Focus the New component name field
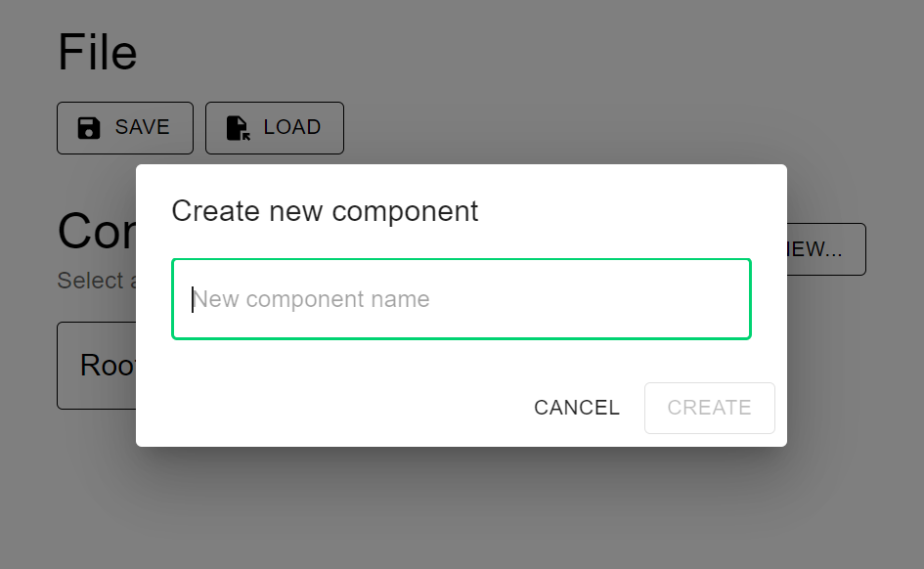Screen dimensions: 924x569 click(x=461, y=299)
